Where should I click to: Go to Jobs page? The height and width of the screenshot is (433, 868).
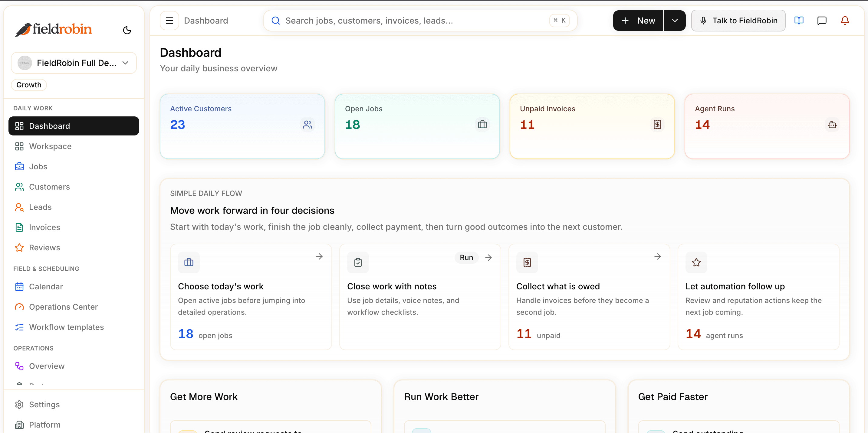tap(74, 166)
